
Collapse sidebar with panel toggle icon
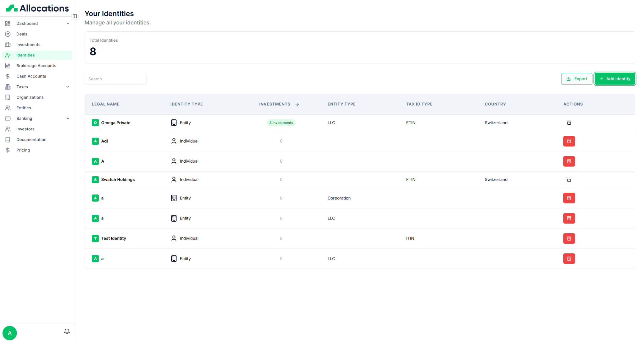[75, 16]
